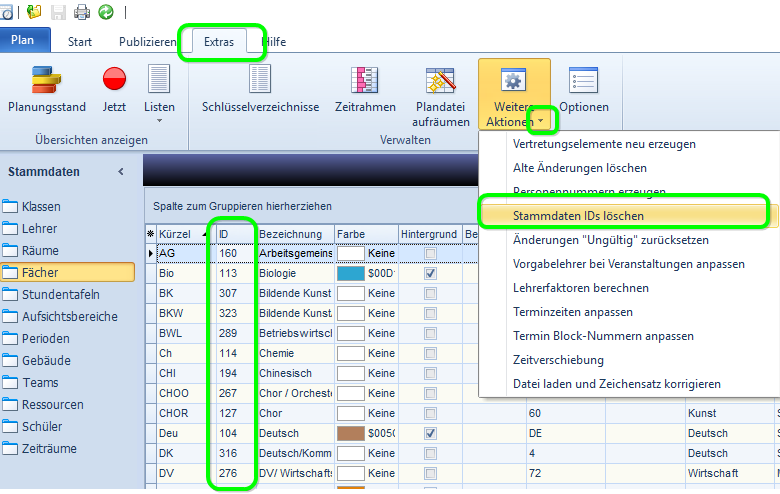The height and width of the screenshot is (494, 780).
Task: Check Hintergrund checkbox for Chemie
Action: pyautogui.click(x=430, y=354)
